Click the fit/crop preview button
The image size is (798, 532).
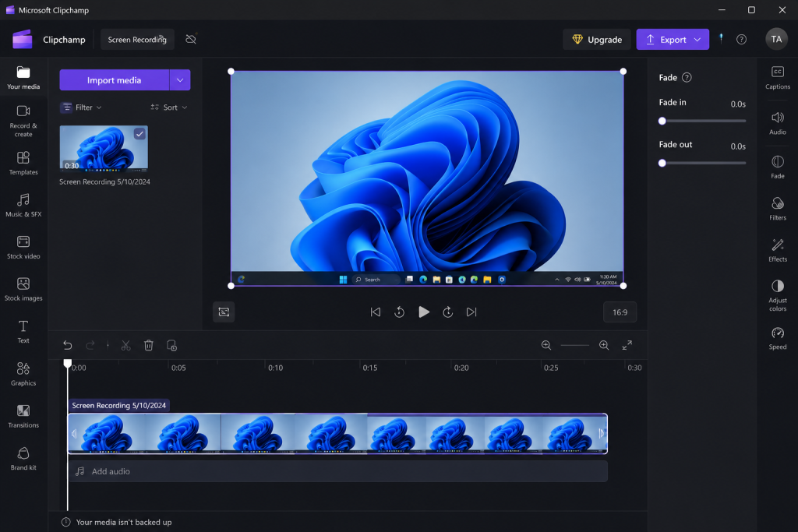(224, 312)
